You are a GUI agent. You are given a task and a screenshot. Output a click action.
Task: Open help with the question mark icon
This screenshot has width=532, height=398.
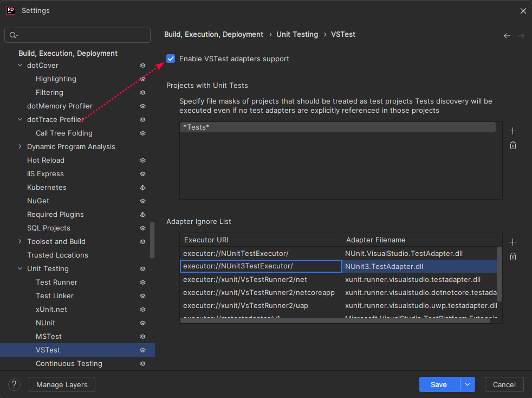[x=14, y=384]
